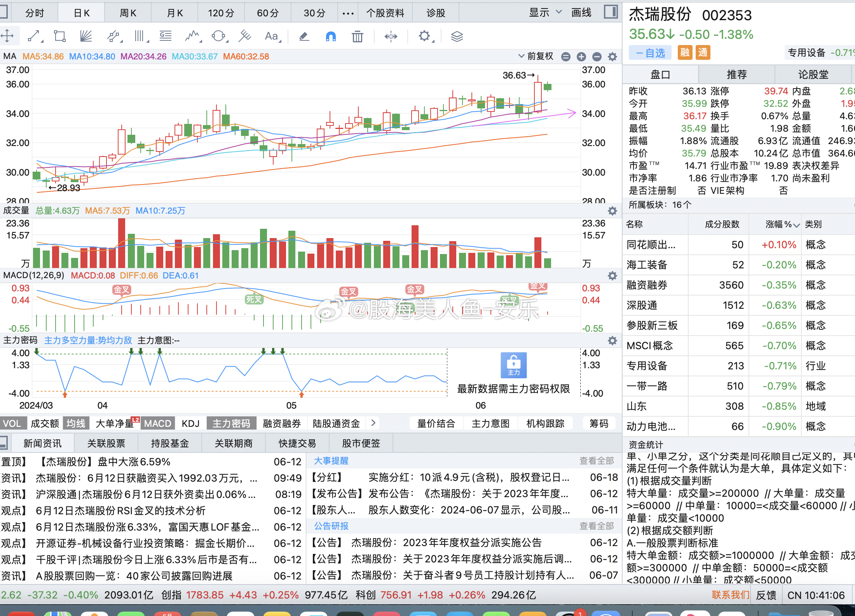Viewport: 855px width, 616px height.
Task: Select the pitchfork drawing tool
Action: (x=245, y=36)
